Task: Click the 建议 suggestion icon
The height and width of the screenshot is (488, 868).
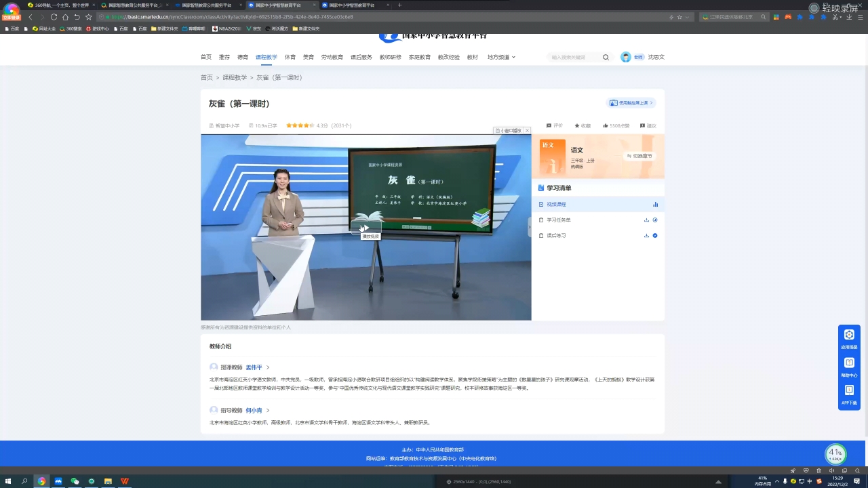Action: 643,125
